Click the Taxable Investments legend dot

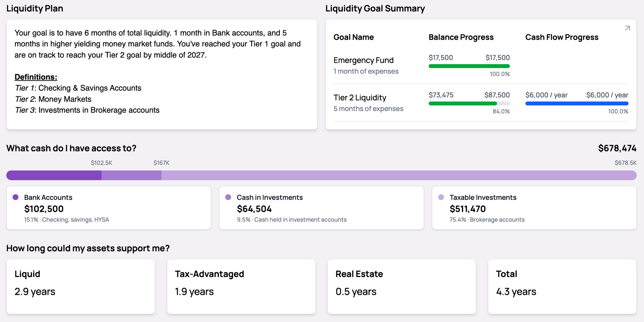click(441, 197)
